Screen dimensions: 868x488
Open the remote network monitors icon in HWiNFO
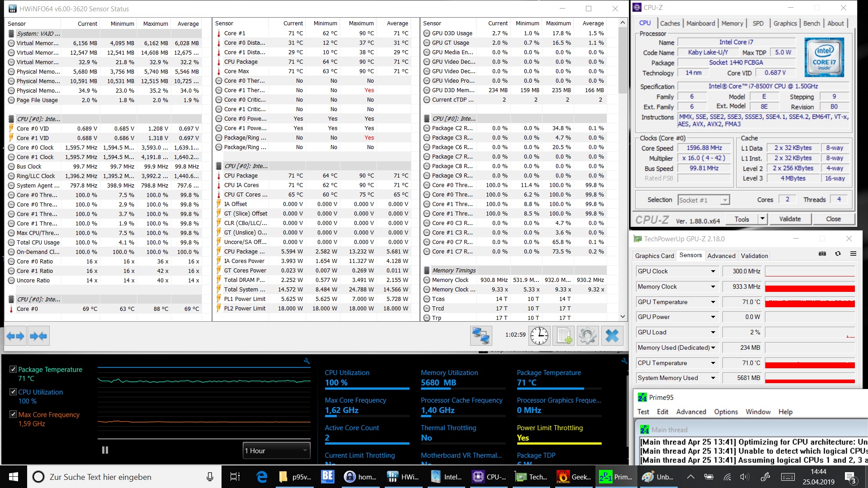coord(481,336)
